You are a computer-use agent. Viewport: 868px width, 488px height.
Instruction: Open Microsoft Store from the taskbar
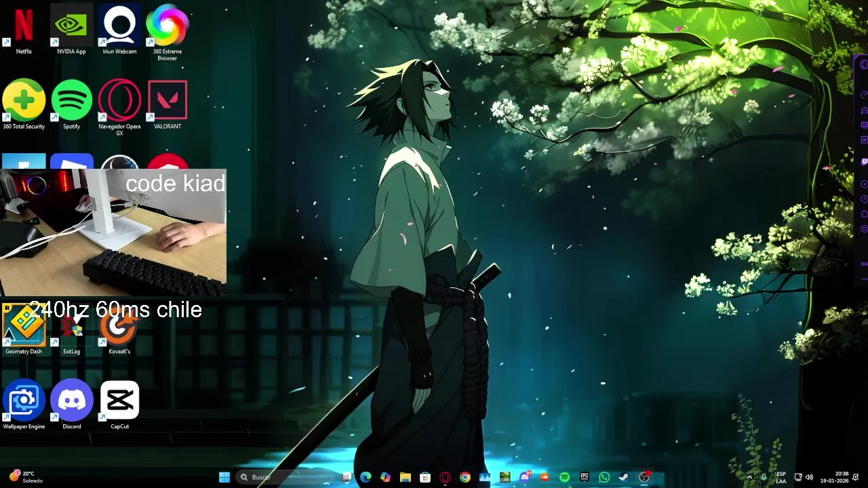[425, 477]
